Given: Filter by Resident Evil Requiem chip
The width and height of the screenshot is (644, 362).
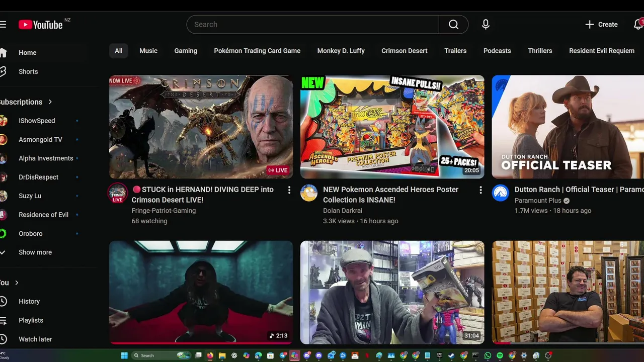Looking at the screenshot, I should (x=602, y=51).
